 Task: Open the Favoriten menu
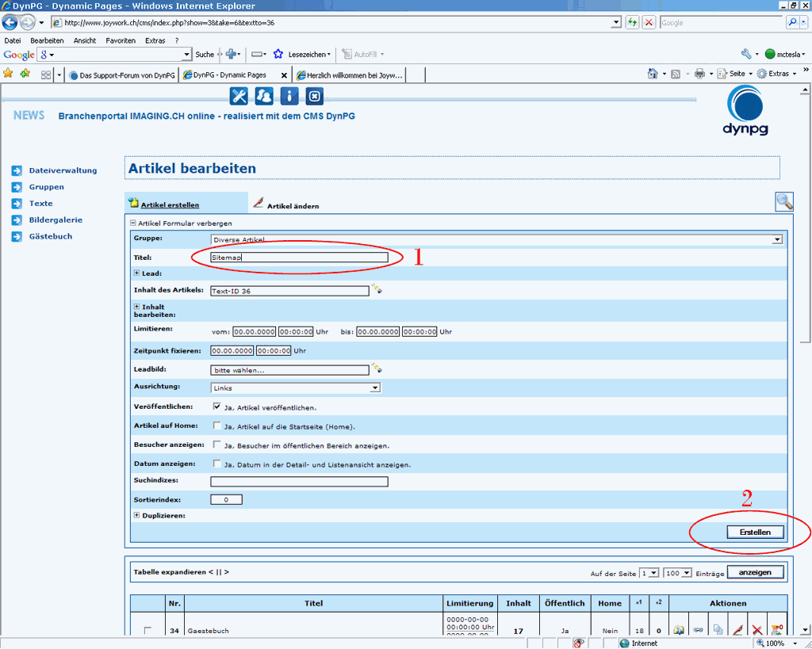[121, 40]
